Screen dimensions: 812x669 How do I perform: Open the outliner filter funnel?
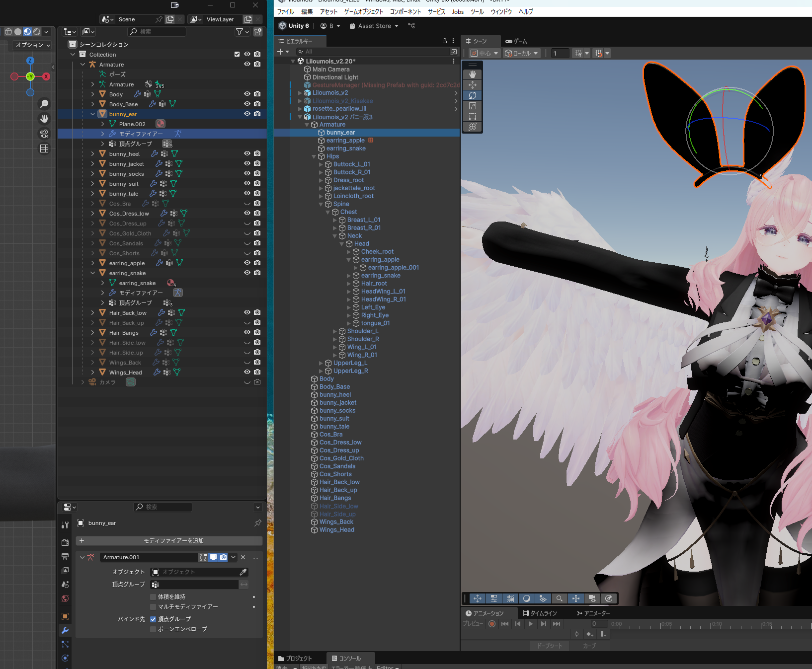[x=240, y=32]
